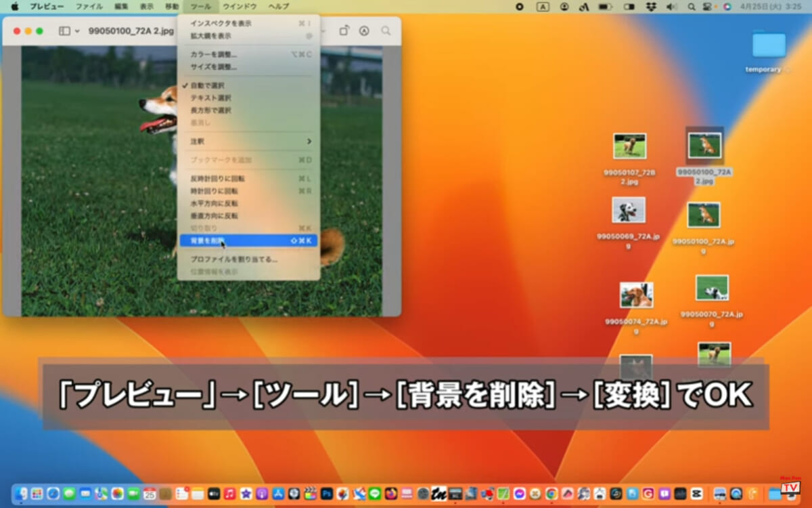Open the 移動 menu
The height and width of the screenshot is (508, 812).
pyautogui.click(x=172, y=6)
